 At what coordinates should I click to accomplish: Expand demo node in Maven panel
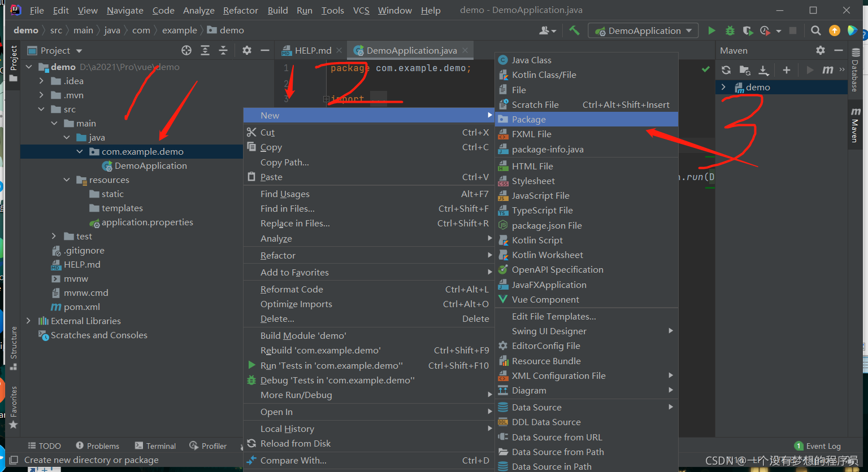723,87
